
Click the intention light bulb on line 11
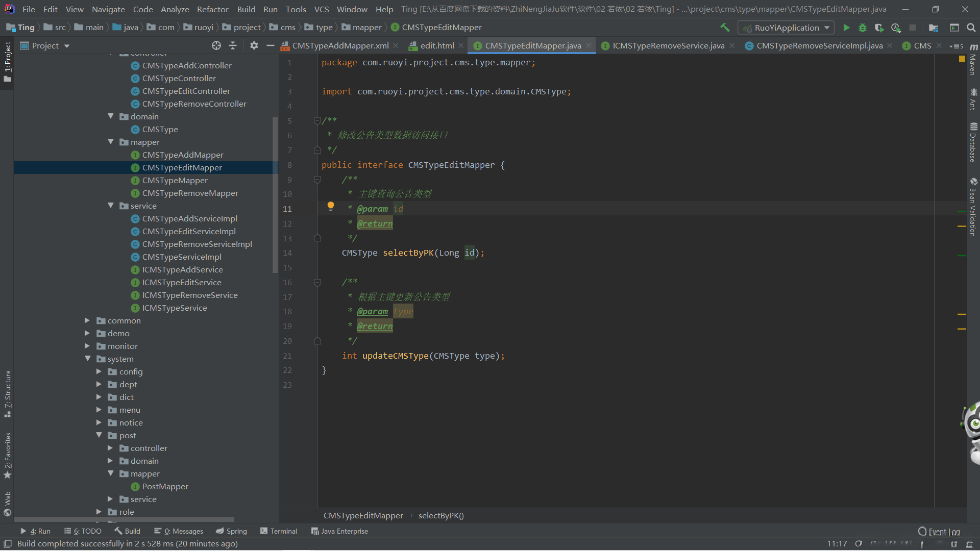[331, 206]
